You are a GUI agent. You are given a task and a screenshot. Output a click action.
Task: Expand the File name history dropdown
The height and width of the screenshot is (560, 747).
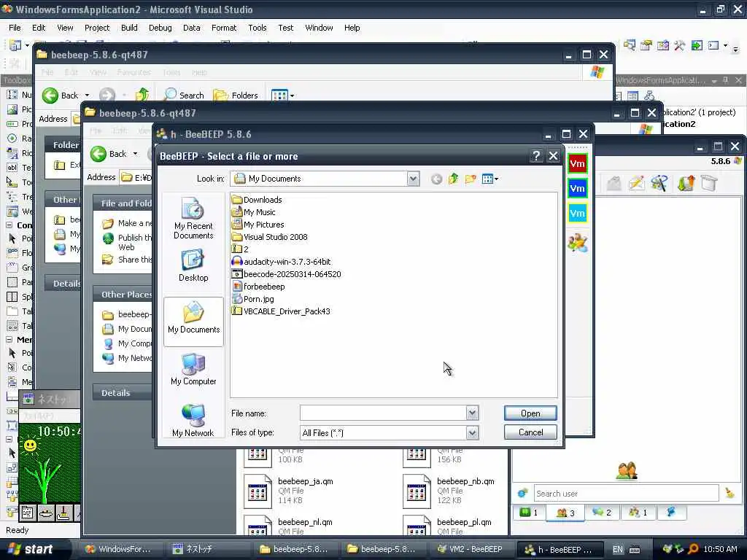pyautogui.click(x=472, y=413)
